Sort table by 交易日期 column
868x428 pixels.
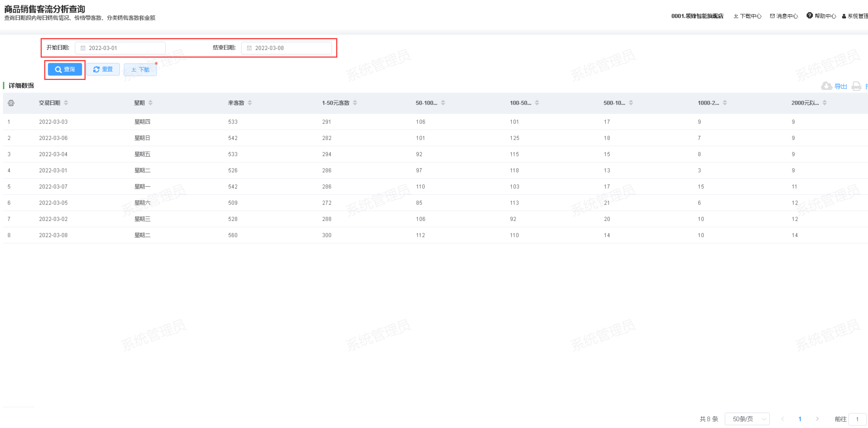point(66,103)
